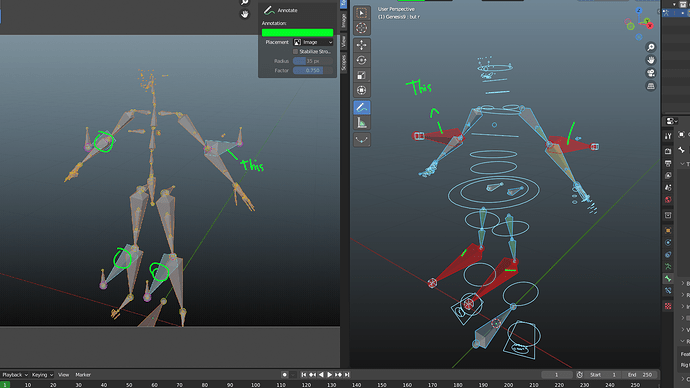The image size is (690, 388).
Task: Click green Annotation color swatch
Action: coord(297,33)
